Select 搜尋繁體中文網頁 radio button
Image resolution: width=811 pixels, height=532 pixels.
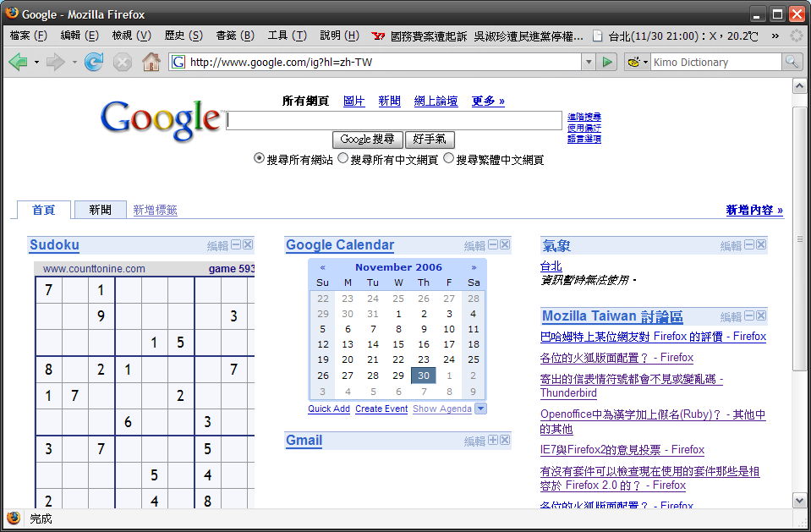point(449,158)
